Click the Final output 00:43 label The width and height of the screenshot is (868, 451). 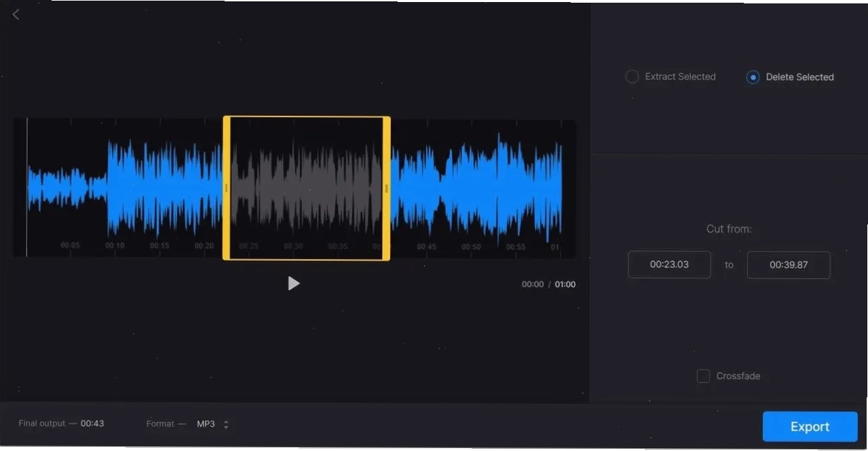(x=61, y=423)
